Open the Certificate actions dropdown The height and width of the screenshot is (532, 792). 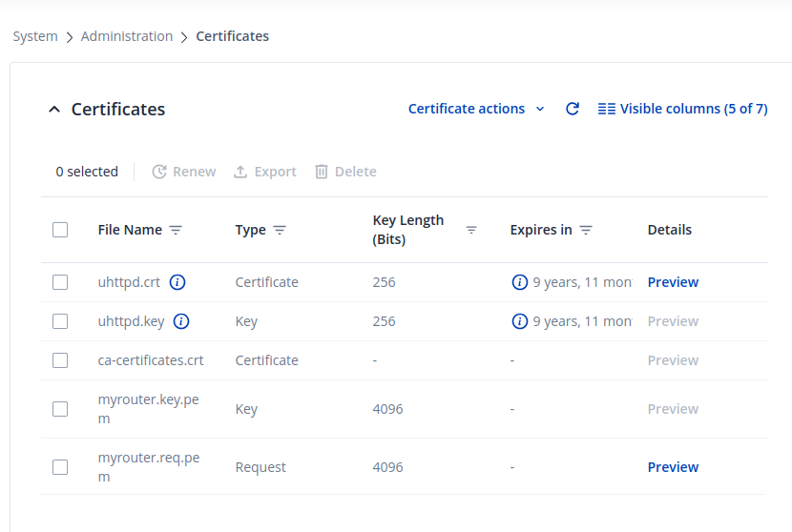476,109
